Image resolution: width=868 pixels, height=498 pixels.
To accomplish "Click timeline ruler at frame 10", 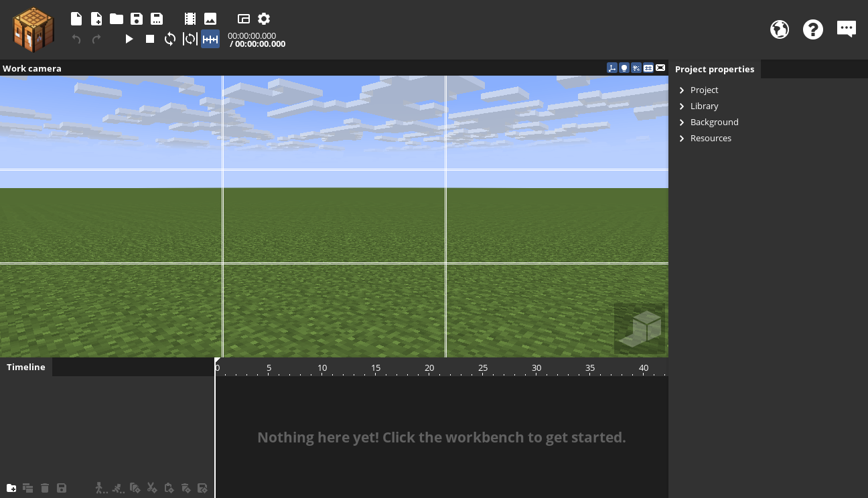I will point(322,367).
